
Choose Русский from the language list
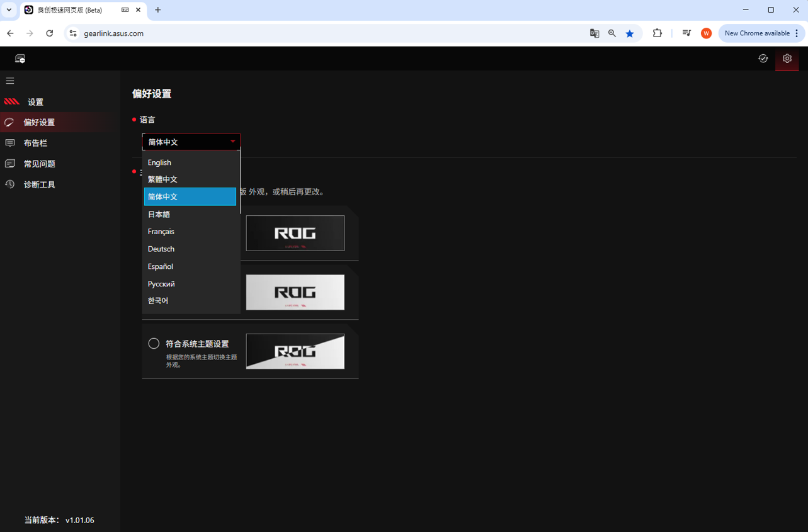click(x=190, y=284)
